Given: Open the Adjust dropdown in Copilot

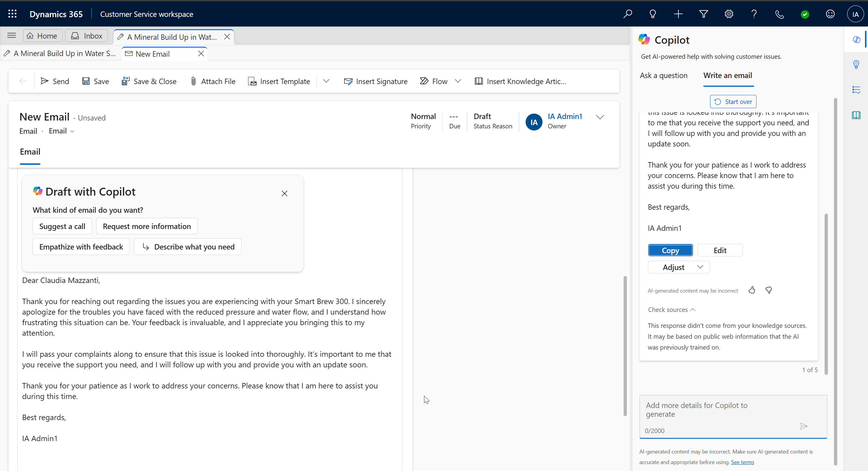Looking at the screenshot, I should [x=679, y=267].
